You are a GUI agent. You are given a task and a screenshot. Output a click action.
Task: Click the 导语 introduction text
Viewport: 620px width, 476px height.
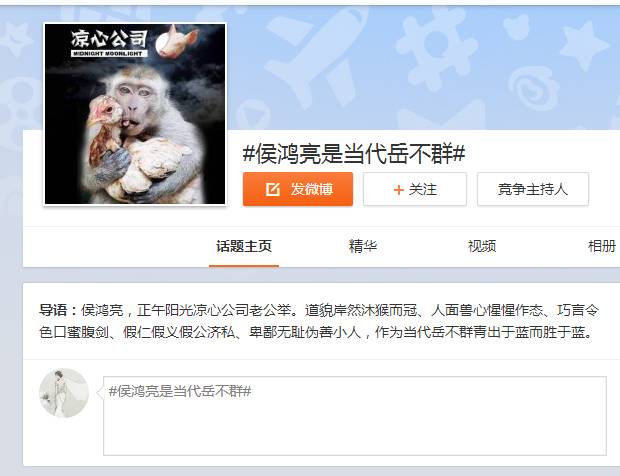click(x=318, y=321)
